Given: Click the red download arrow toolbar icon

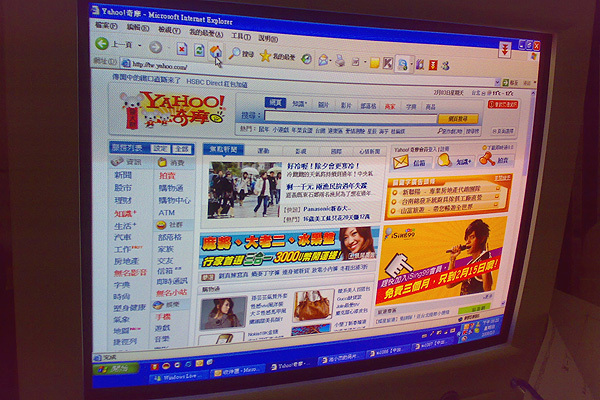Looking at the screenshot, I should [x=432, y=65].
